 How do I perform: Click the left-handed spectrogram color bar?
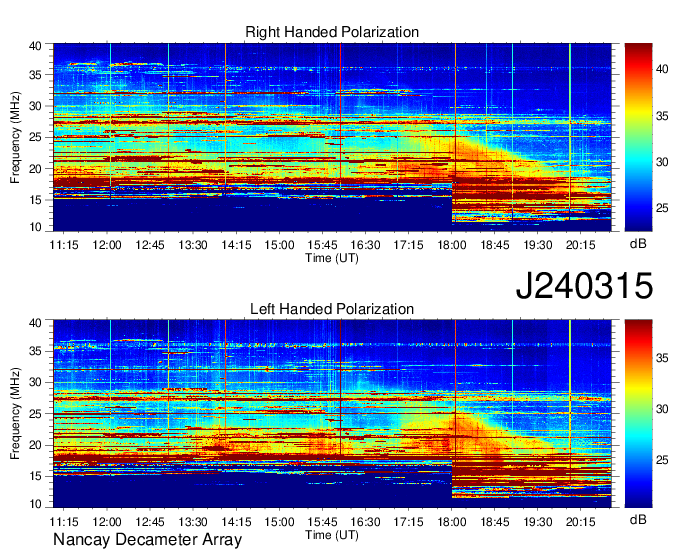638,414
